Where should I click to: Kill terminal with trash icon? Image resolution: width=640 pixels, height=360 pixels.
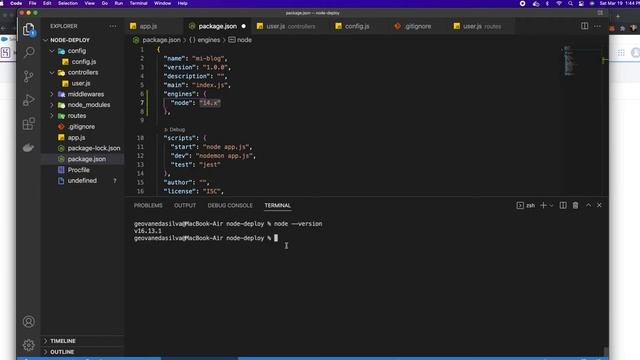click(x=576, y=205)
